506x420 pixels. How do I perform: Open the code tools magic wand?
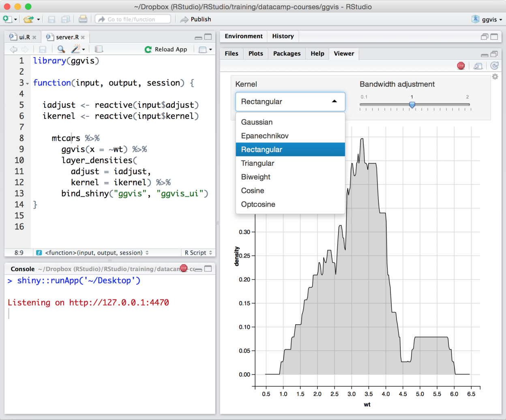77,49
